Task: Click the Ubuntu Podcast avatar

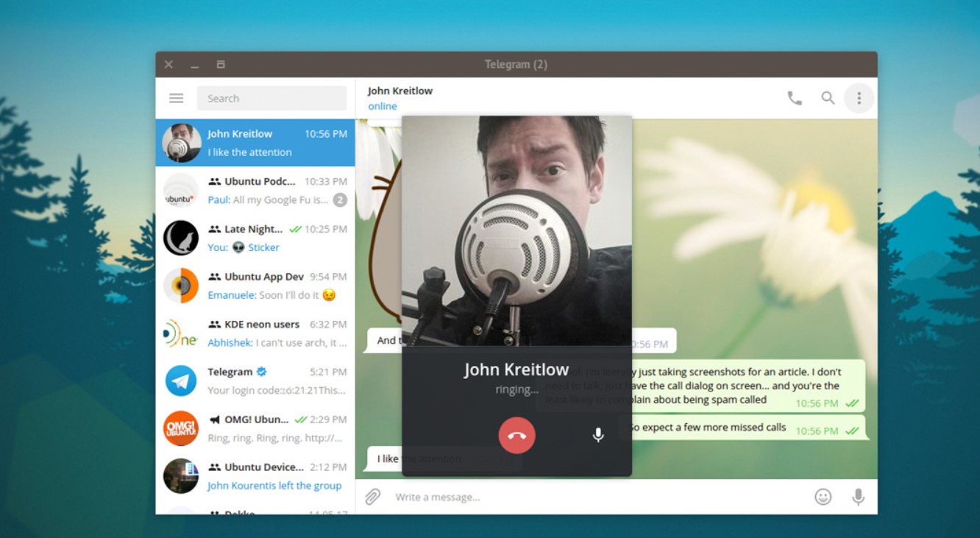Action: pyautogui.click(x=181, y=191)
